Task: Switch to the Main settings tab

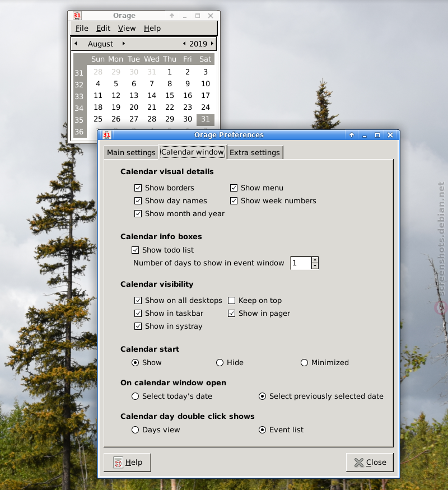Action: tap(131, 152)
